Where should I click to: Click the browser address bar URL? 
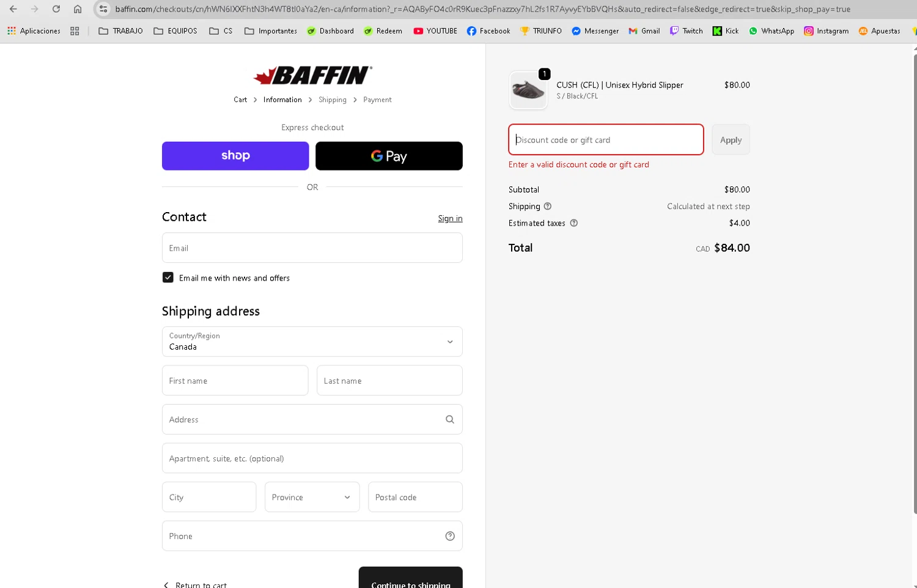(482, 9)
